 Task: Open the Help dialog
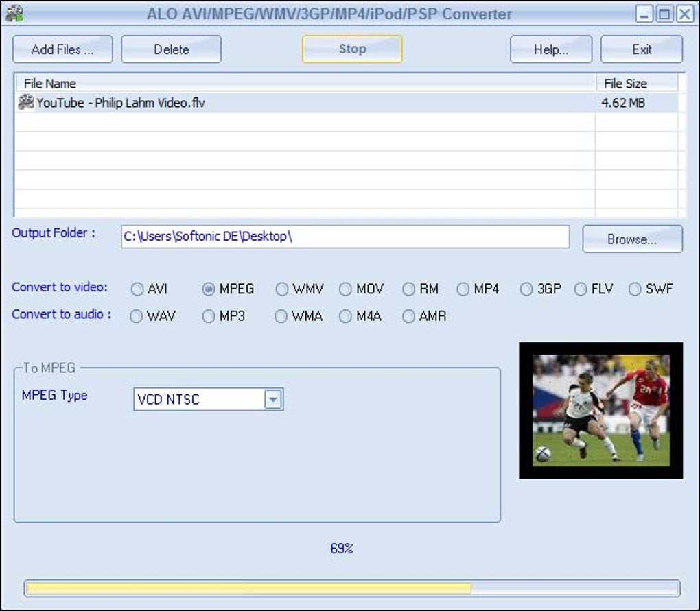point(551,49)
